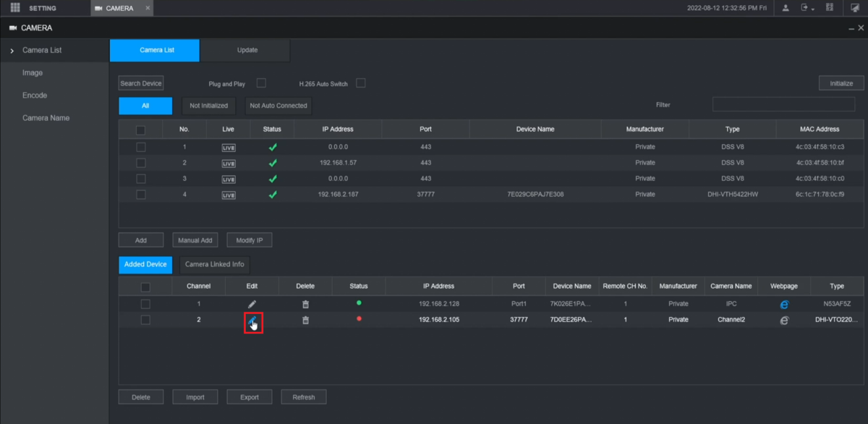
Task: Check the box for device 192.168.2.187
Action: pos(140,194)
